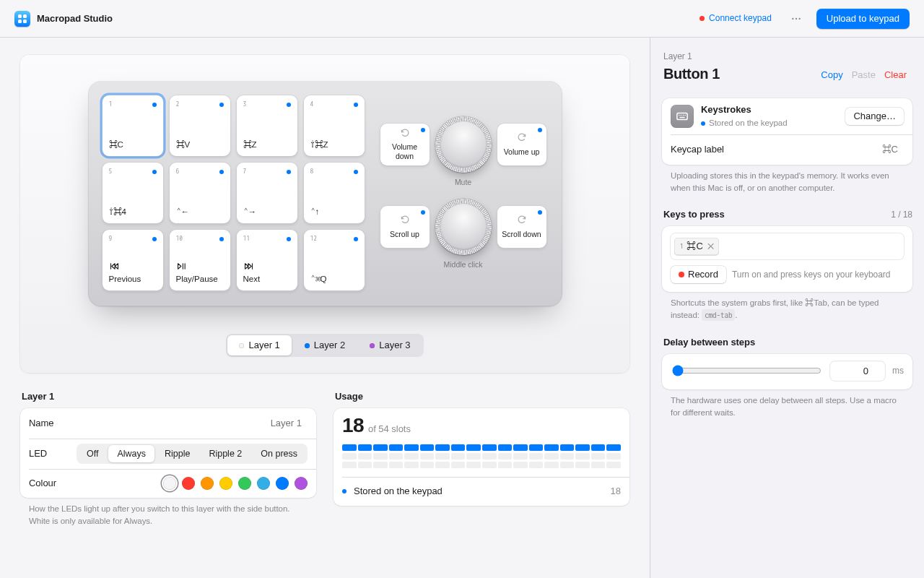924x578 pixels.
Task: Pick the green LED colour
Action: [x=245, y=483]
